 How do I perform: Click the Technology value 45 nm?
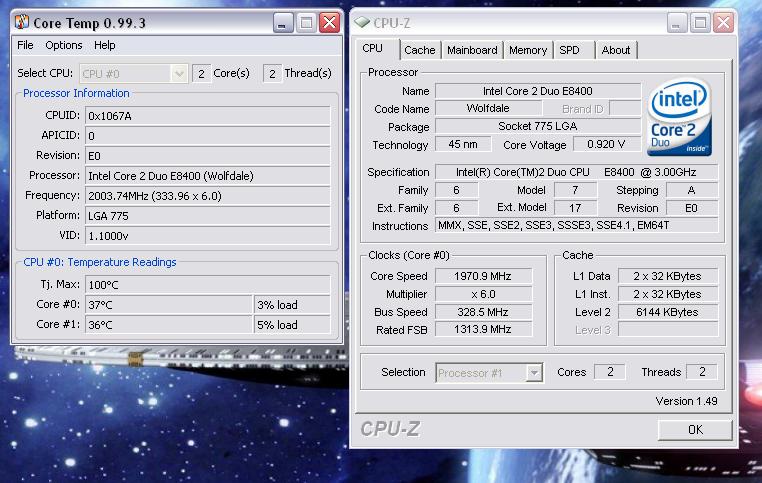pos(463,144)
